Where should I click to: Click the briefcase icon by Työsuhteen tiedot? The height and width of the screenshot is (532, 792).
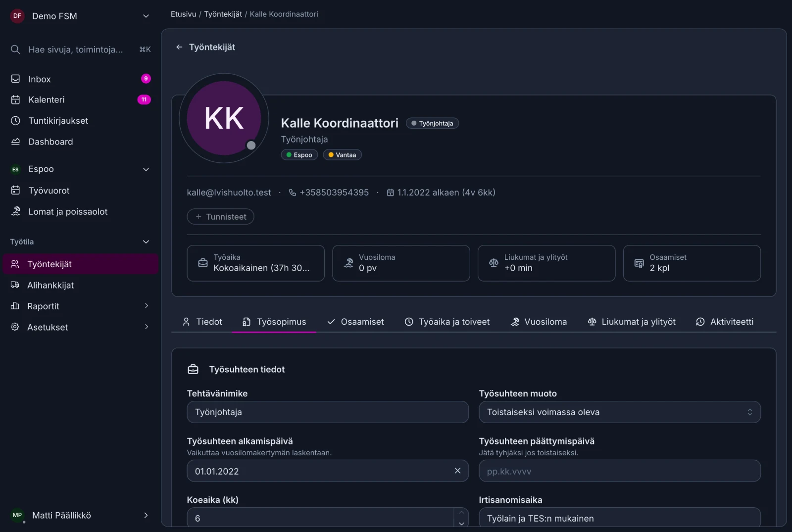tap(193, 369)
